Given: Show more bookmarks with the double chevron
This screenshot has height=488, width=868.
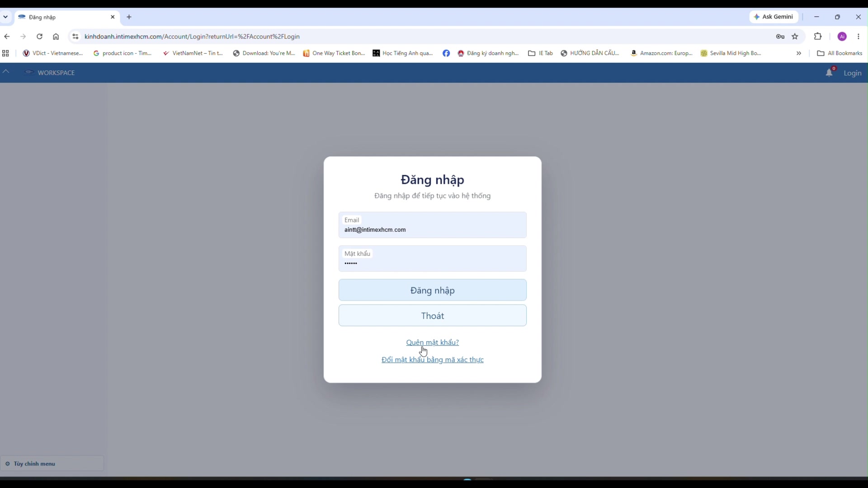Looking at the screenshot, I should pyautogui.click(x=799, y=53).
